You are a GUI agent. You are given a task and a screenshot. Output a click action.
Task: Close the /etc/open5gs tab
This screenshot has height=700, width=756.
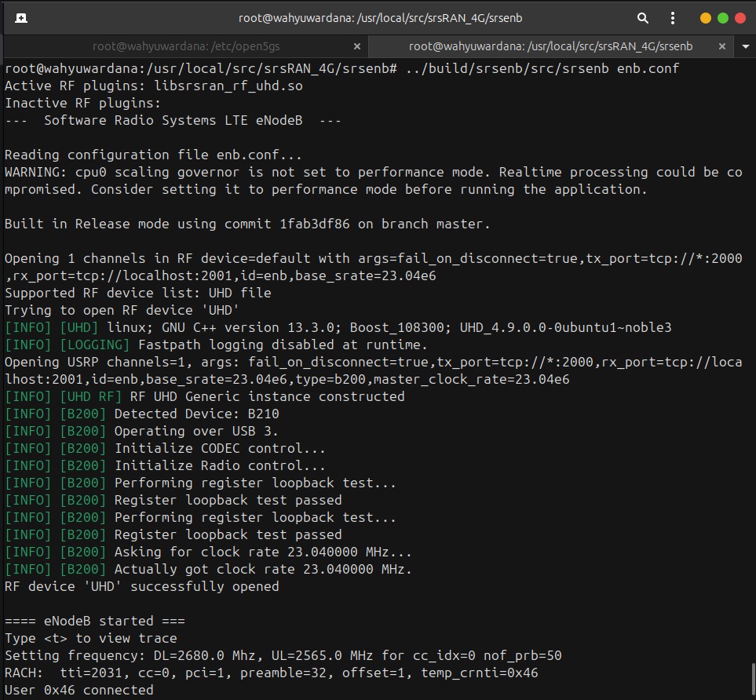point(356,46)
